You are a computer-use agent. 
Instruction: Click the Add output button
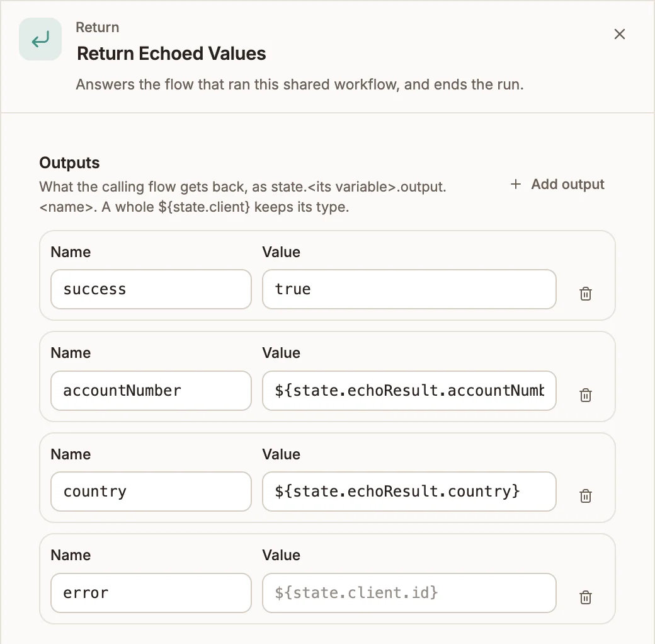557,184
